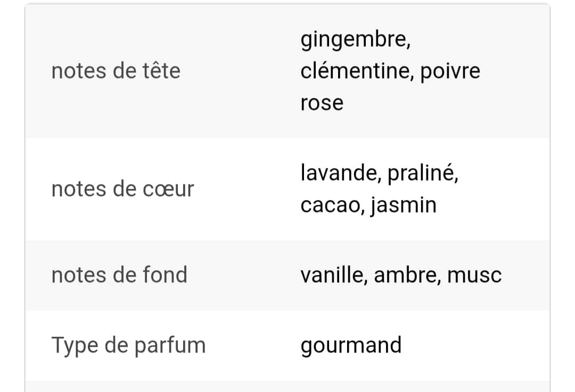Click the word 'poivre' in top notes

[450, 71]
